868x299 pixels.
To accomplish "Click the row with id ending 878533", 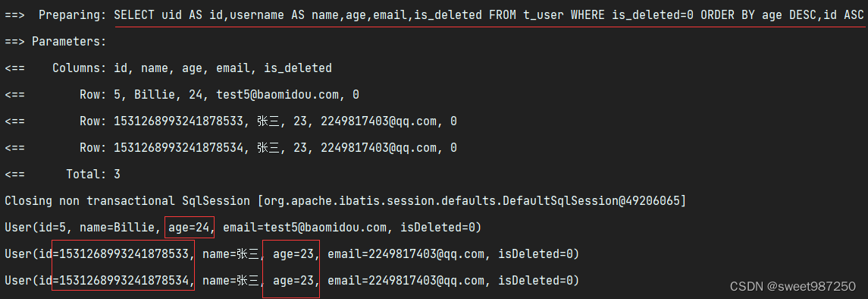I will 230,121.
